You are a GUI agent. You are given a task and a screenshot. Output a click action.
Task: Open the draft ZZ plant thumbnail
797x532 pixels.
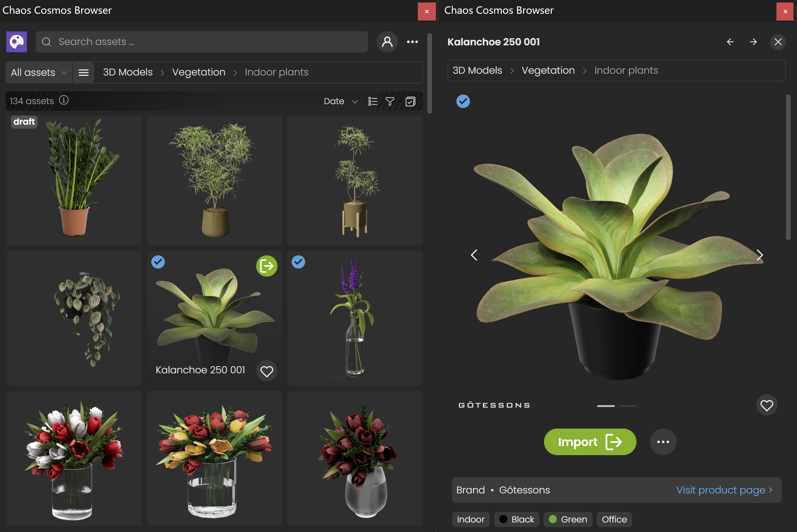pos(74,180)
